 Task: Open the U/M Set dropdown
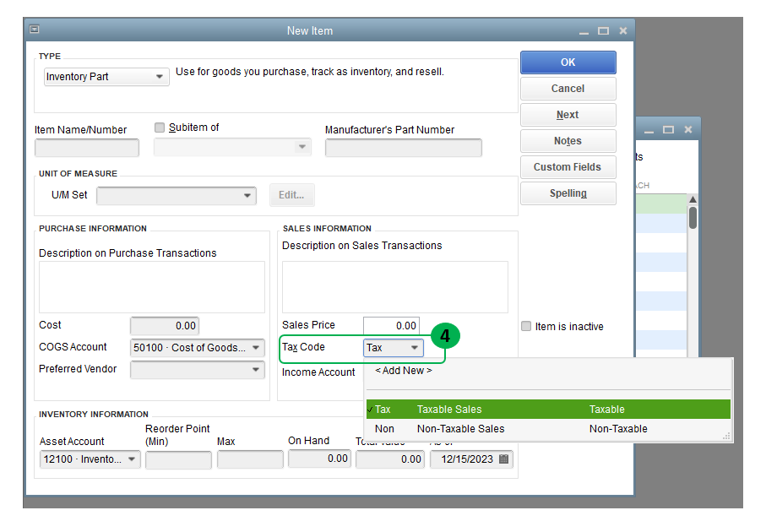[x=247, y=195]
